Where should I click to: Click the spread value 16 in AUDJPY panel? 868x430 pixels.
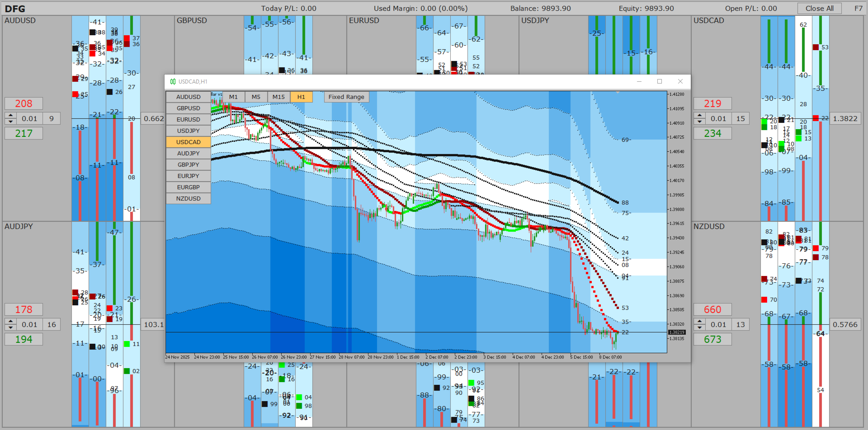[x=52, y=324]
